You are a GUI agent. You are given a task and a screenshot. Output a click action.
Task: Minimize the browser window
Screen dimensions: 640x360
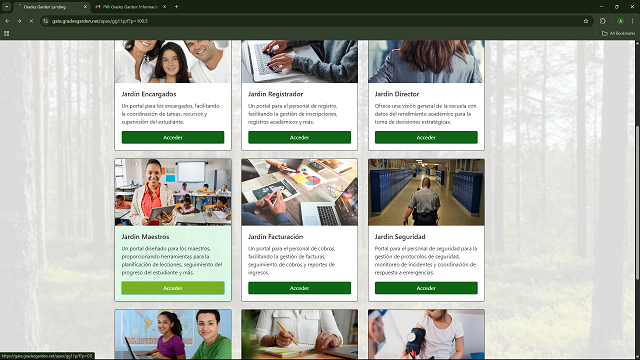click(601, 7)
